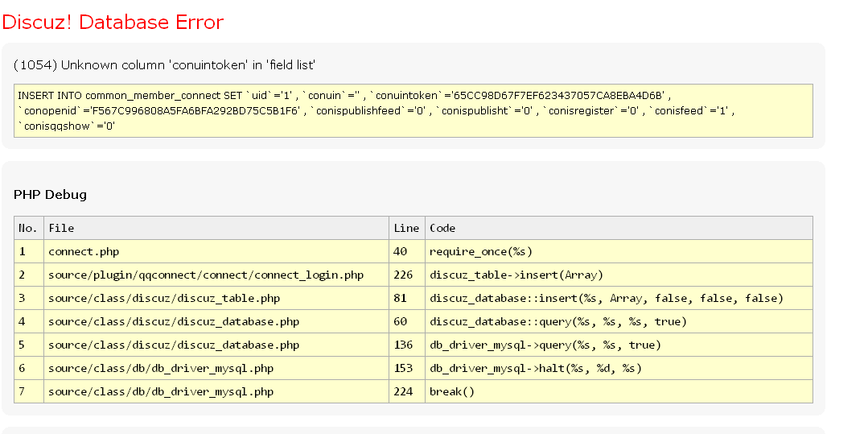Viewport: 868px width, 434px height.
Task: Click the connect_login.php file path cell
Action: 205,275
